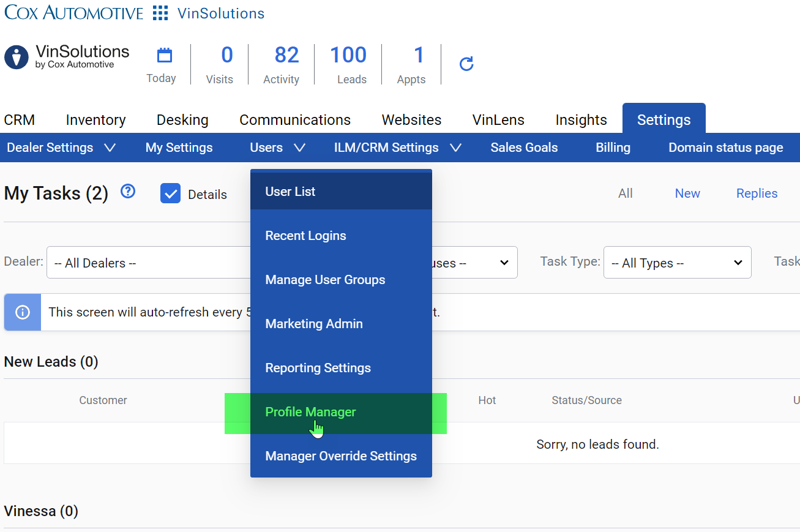Filter tasks by All
The image size is (800, 532).
coord(626,193)
